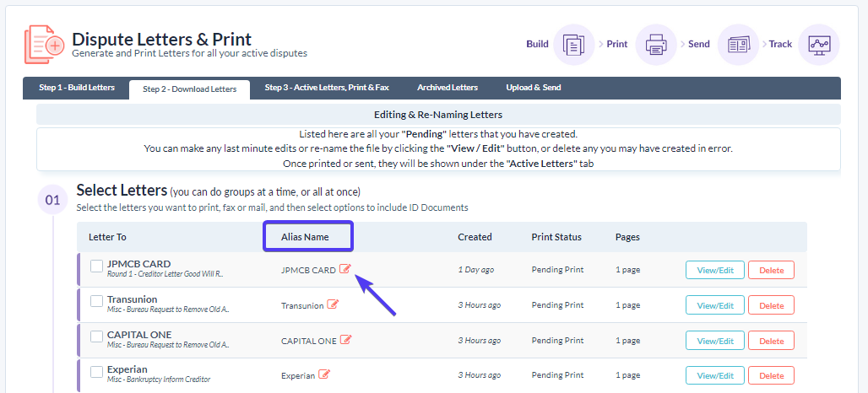Click the Build step icon
Screen dimensions: 868x393
[573, 45]
